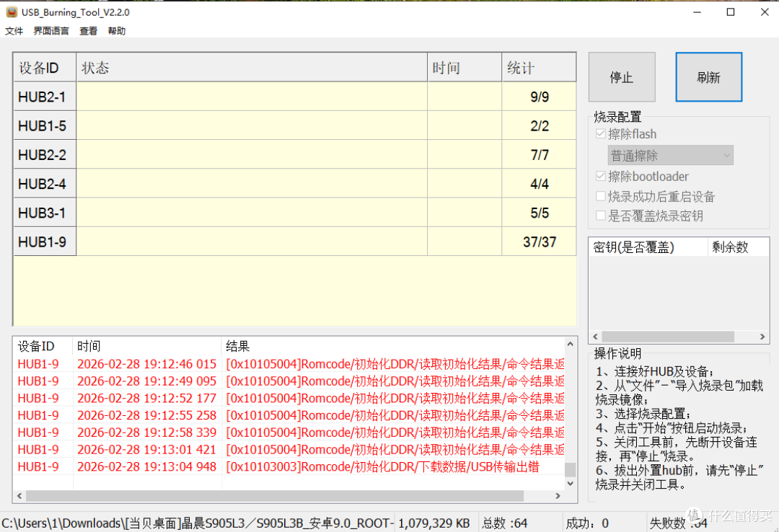Select log entry at 19:12:52 177

(289, 399)
